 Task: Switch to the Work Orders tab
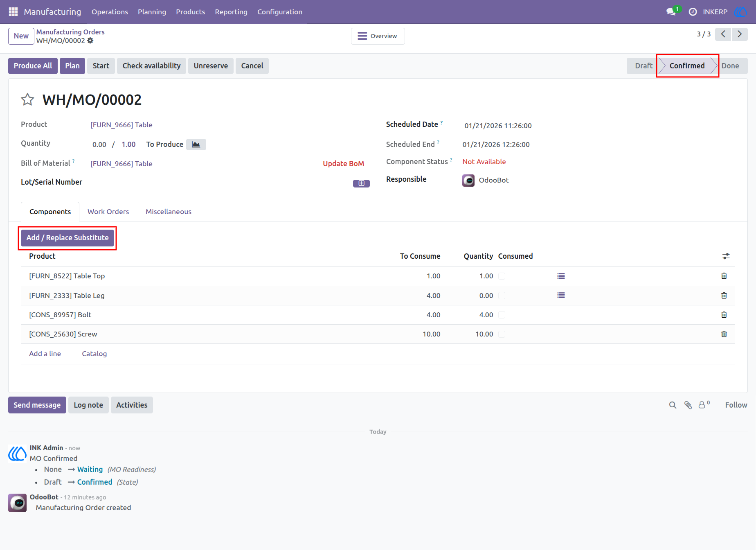pyautogui.click(x=108, y=212)
